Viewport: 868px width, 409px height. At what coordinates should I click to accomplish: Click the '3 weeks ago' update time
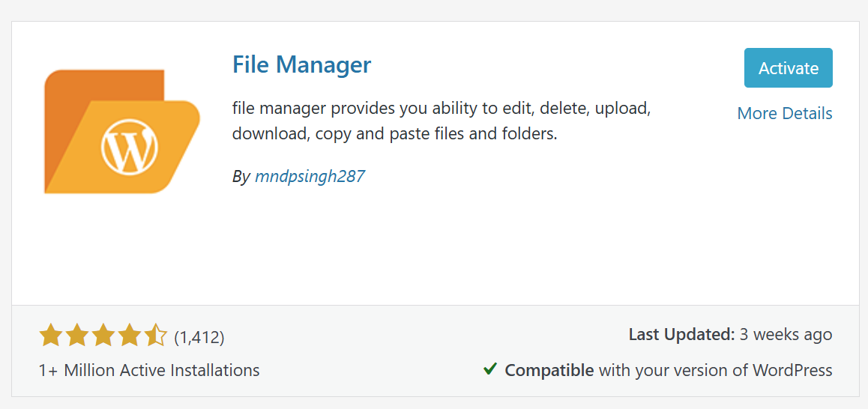(786, 335)
